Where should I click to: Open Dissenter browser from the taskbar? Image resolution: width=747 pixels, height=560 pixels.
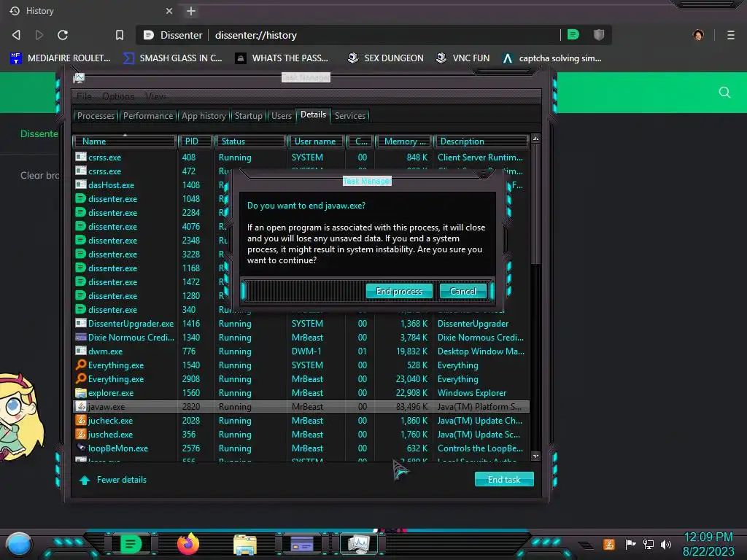[x=131, y=544]
